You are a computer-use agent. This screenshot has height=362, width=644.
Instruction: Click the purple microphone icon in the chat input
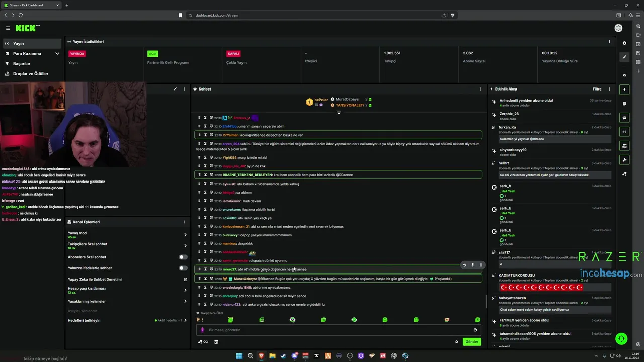coord(202,330)
